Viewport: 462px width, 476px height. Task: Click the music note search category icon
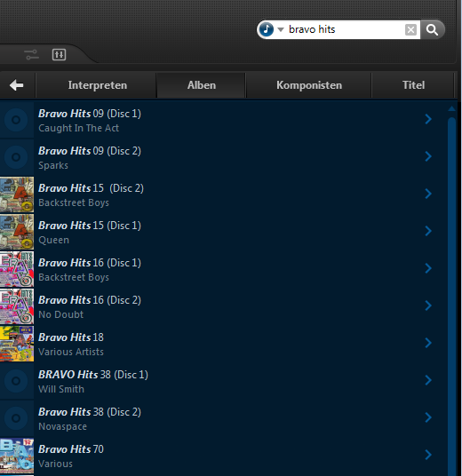pyautogui.click(x=267, y=29)
